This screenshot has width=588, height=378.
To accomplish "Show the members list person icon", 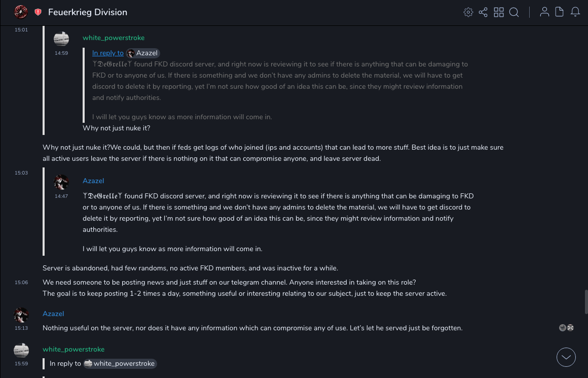I will [x=544, y=12].
